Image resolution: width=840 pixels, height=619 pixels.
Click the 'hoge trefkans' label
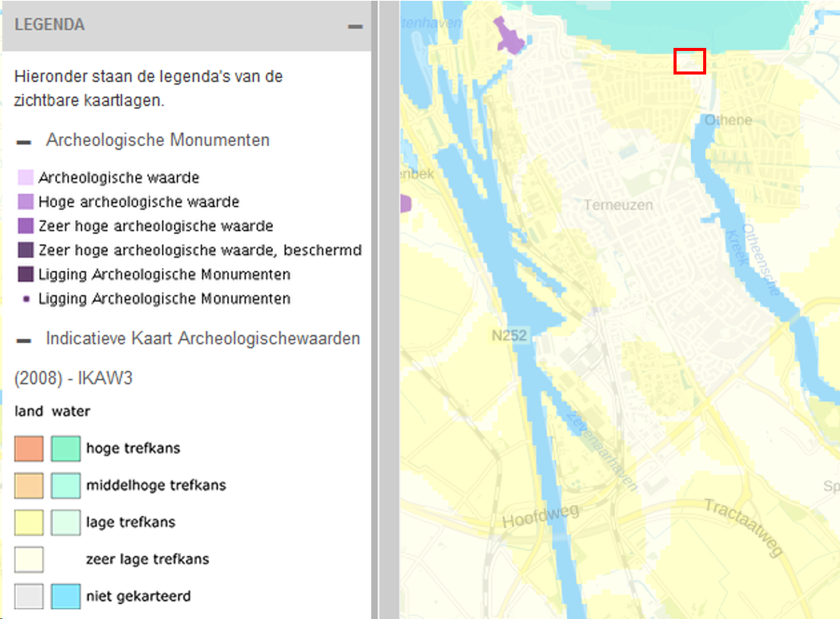(133, 448)
